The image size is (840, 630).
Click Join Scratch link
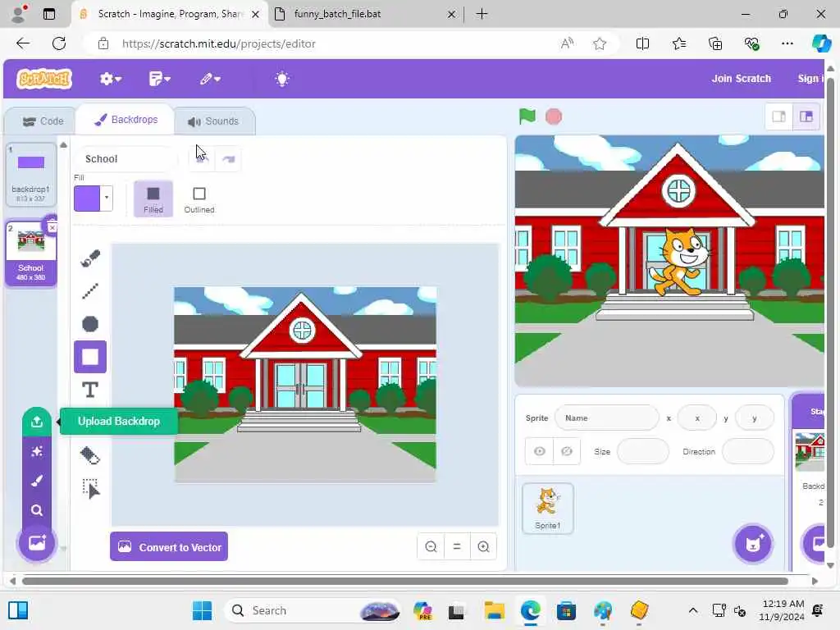click(741, 79)
